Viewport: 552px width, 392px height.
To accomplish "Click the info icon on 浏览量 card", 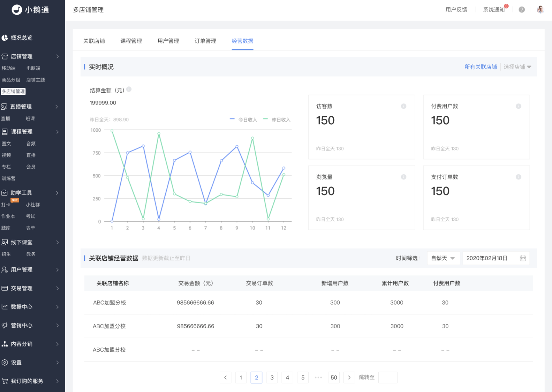I will point(404,177).
